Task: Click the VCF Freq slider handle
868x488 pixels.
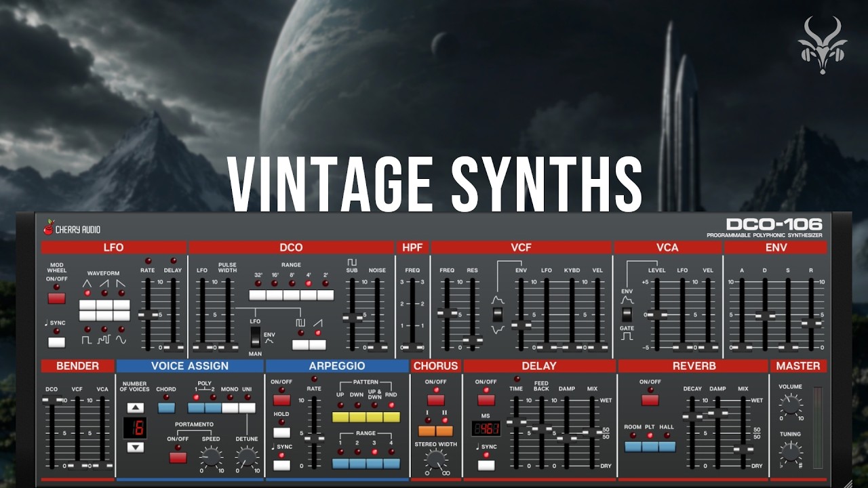Action: click(447, 313)
